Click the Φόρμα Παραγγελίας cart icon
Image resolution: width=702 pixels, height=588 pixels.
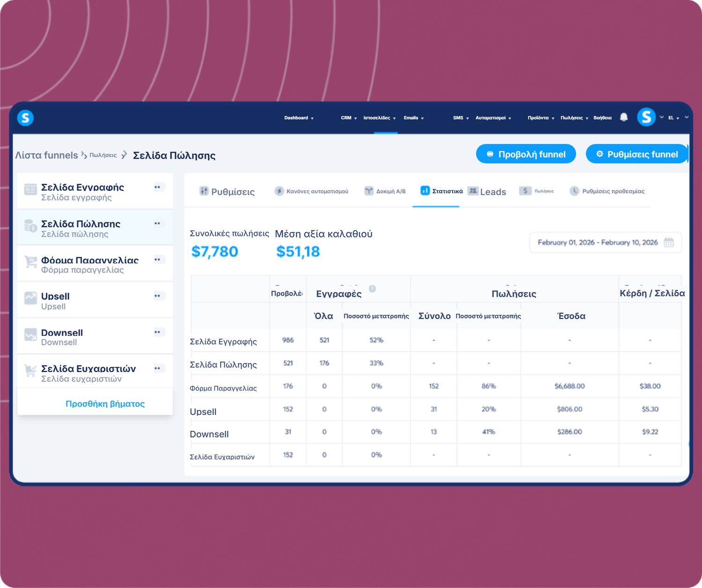click(x=30, y=262)
